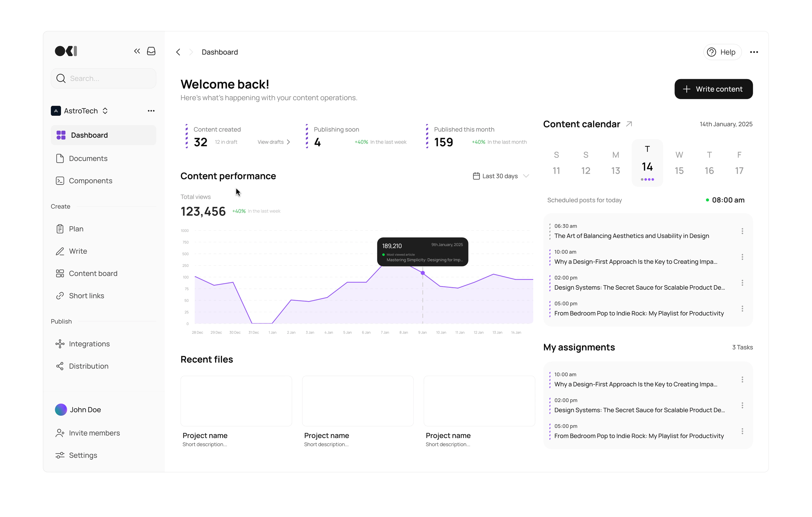The image size is (812, 517).
Task: Click the Help button
Action: 723,52
